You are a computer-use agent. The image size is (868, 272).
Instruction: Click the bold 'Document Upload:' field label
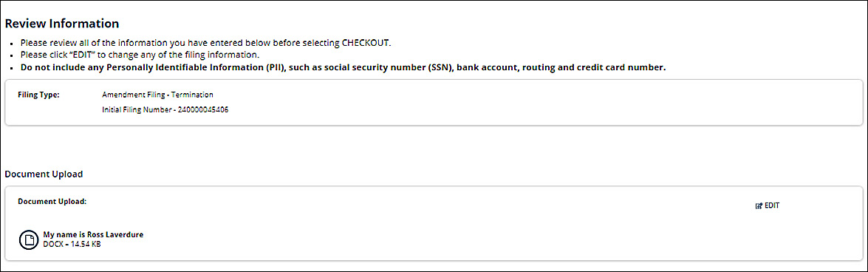(x=52, y=202)
